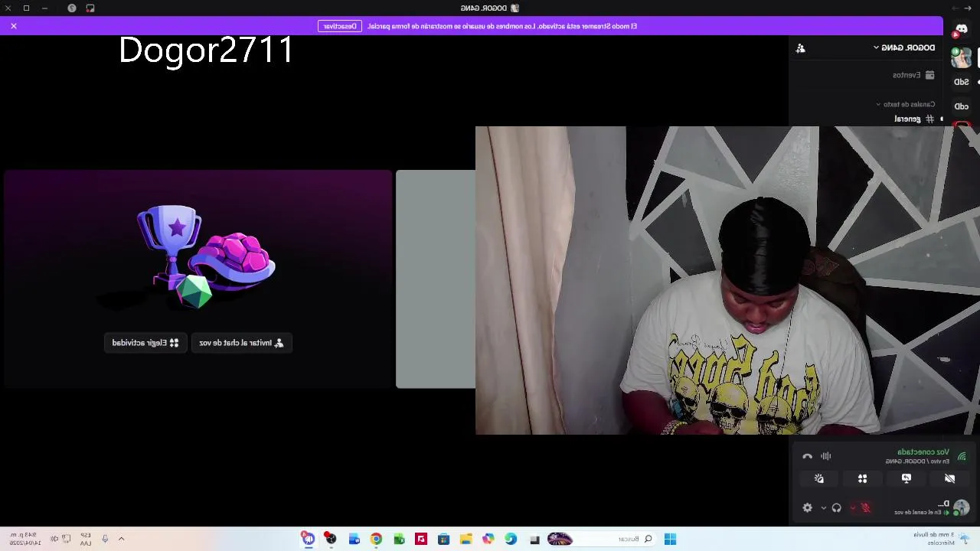Open the Eventos calendar entry

click(x=913, y=75)
